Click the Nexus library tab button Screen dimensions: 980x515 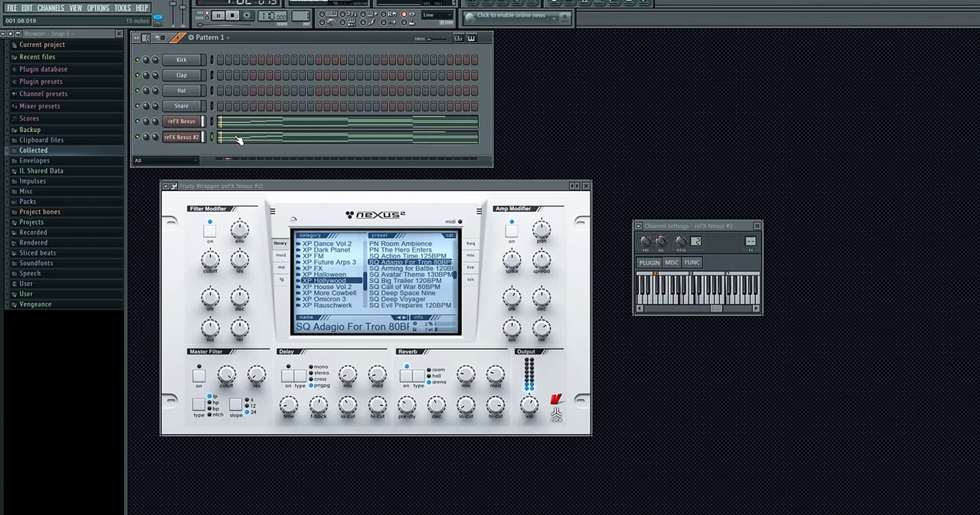pyautogui.click(x=280, y=243)
